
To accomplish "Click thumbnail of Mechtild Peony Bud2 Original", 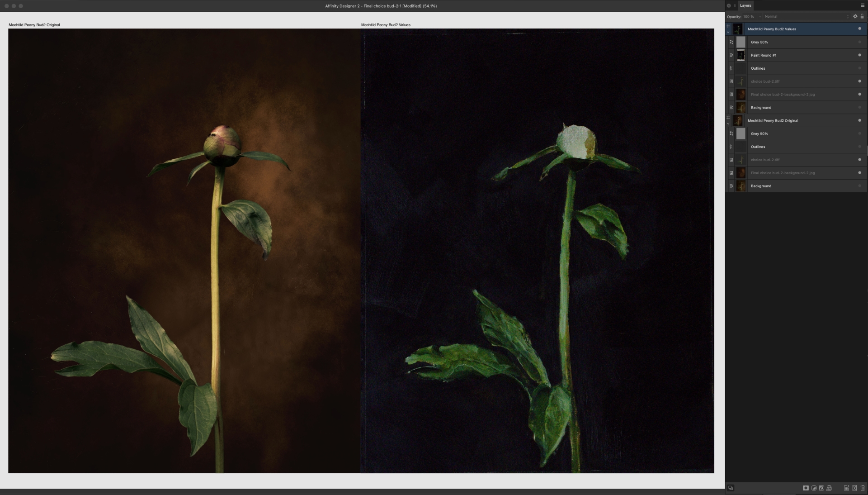I will [738, 121].
